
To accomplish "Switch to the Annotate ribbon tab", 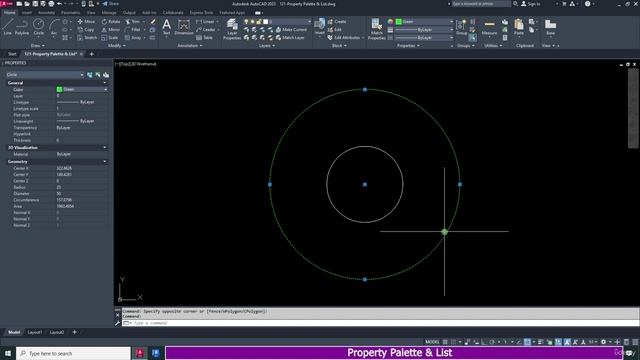I will pyautogui.click(x=46, y=13).
